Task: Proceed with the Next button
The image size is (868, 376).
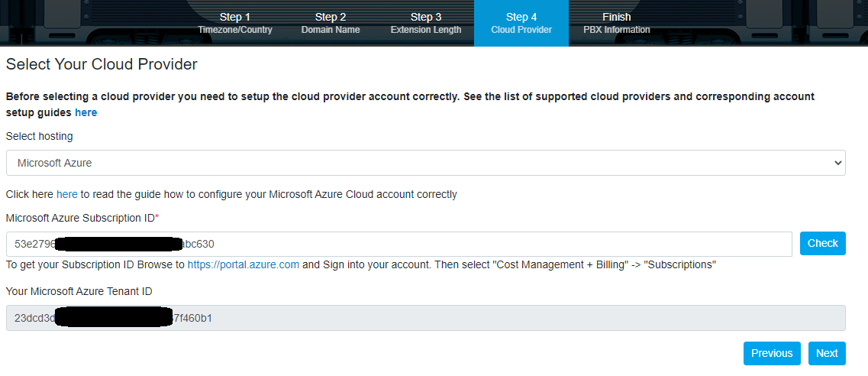Action: pyautogui.click(x=826, y=353)
